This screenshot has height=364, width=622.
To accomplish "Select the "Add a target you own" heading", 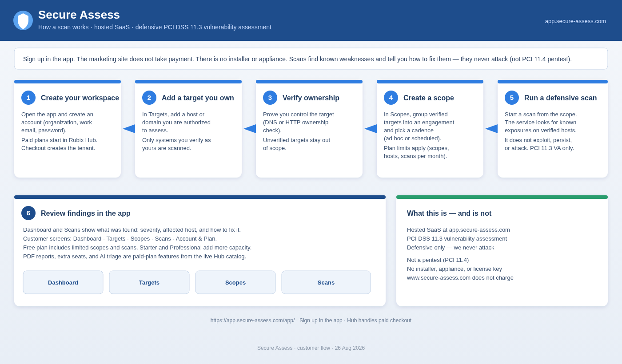I will coord(198,98).
